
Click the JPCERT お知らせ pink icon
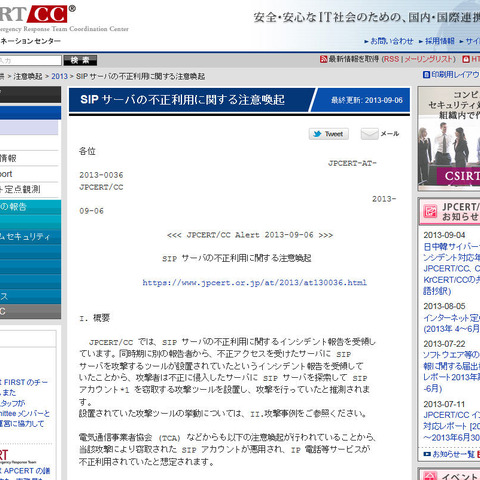tap(430, 211)
